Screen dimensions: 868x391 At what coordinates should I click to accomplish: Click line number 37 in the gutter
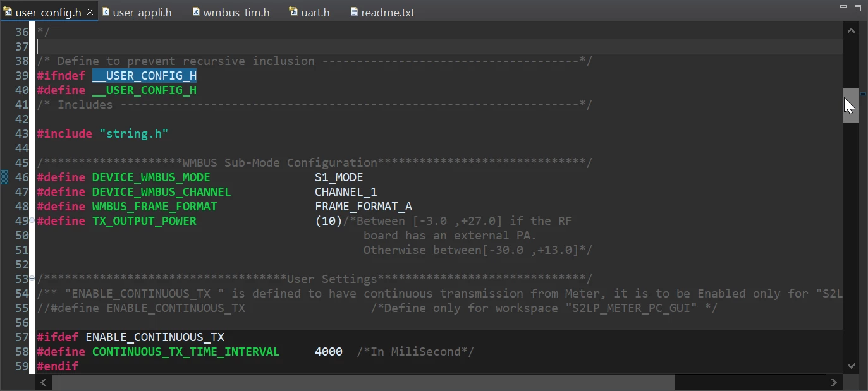tap(22, 47)
